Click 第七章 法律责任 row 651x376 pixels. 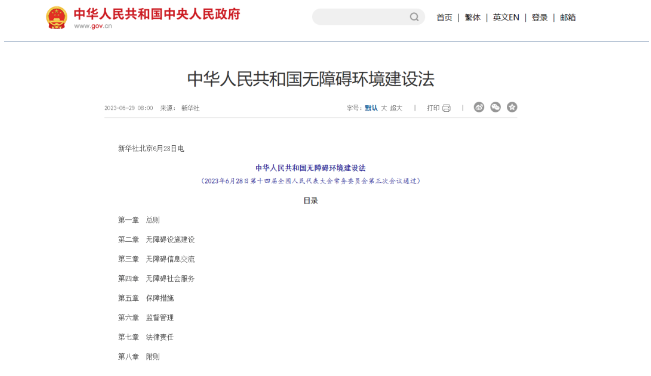coord(146,337)
